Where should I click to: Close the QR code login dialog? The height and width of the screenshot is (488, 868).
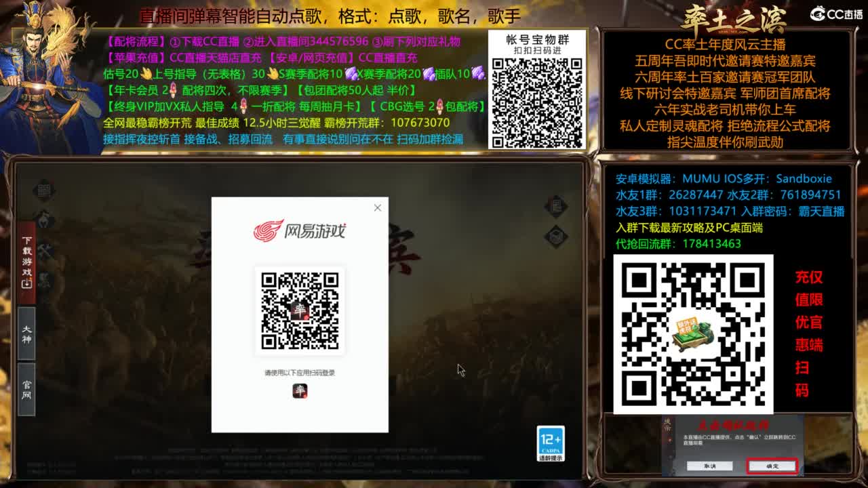click(x=378, y=208)
